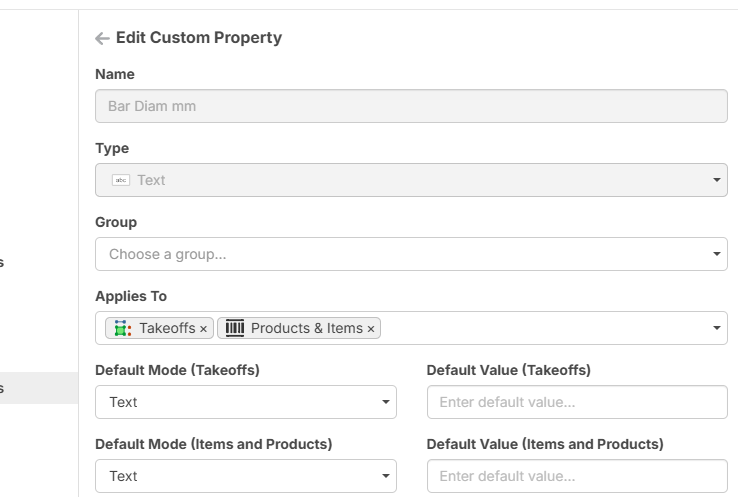Expand the Applies To dropdown arrow

(x=717, y=328)
